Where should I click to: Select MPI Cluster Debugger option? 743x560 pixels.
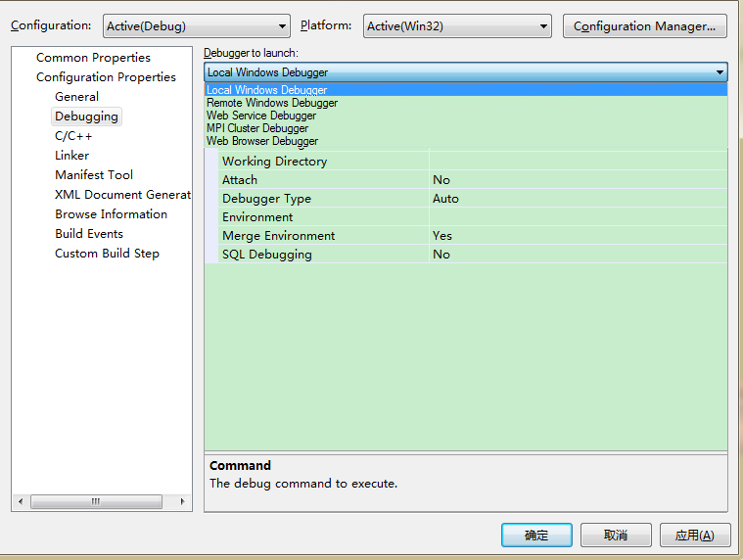466,128
